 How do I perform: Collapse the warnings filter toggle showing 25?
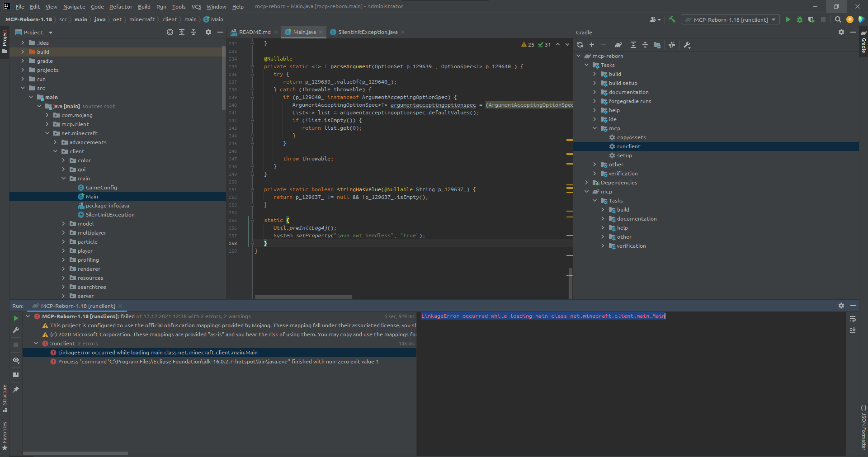(x=528, y=45)
